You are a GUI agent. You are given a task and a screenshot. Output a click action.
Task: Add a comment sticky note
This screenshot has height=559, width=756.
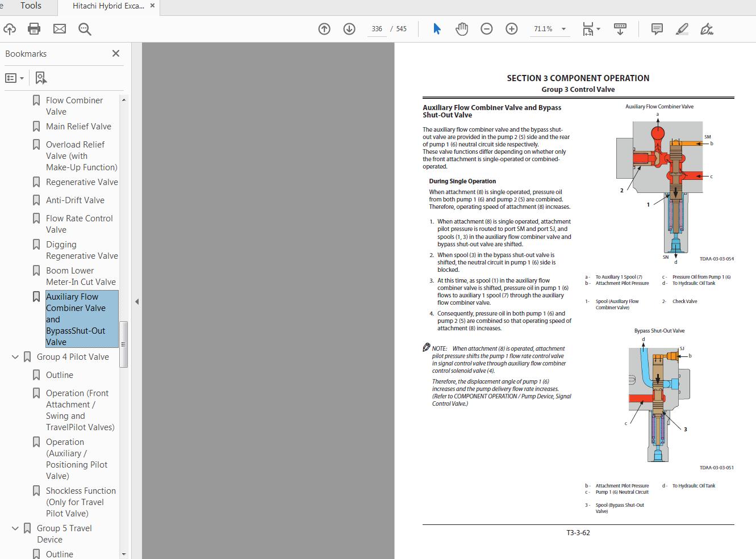click(x=657, y=29)
